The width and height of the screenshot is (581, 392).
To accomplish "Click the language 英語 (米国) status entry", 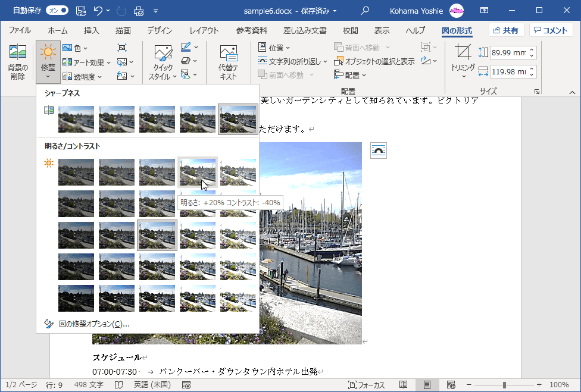I will [152, 385].
